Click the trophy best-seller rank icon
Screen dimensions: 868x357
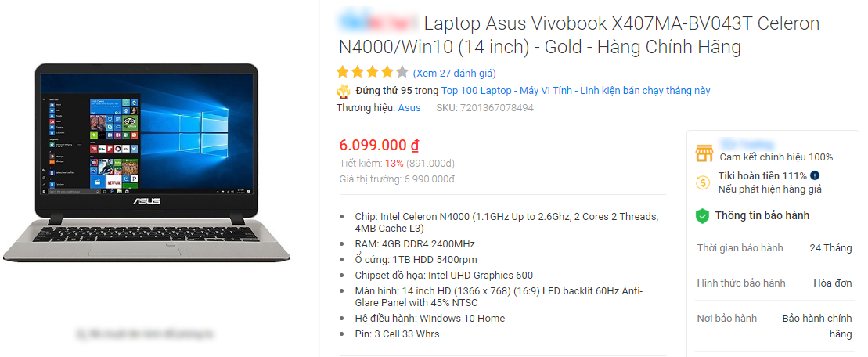344,91
